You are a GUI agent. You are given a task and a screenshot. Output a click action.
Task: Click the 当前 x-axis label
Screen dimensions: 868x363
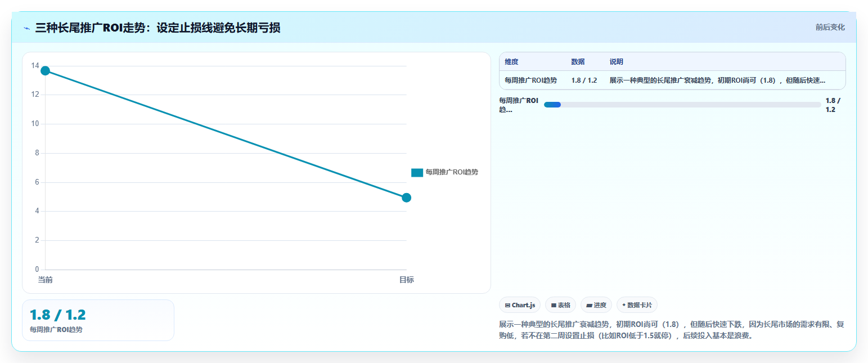(45, 280)
